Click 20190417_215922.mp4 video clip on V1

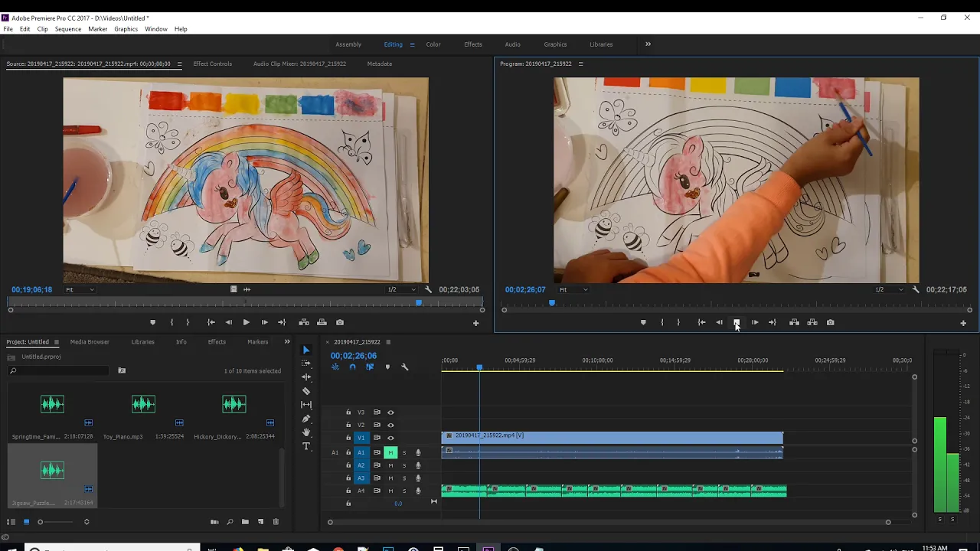[x=612, y=438]
